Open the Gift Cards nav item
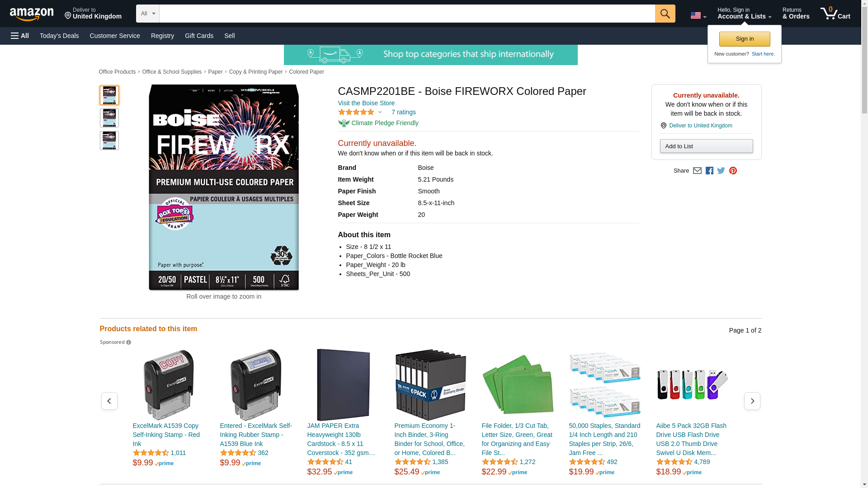Image resolution: width=868 pixels, height=488 pixels. coord(199,36)
